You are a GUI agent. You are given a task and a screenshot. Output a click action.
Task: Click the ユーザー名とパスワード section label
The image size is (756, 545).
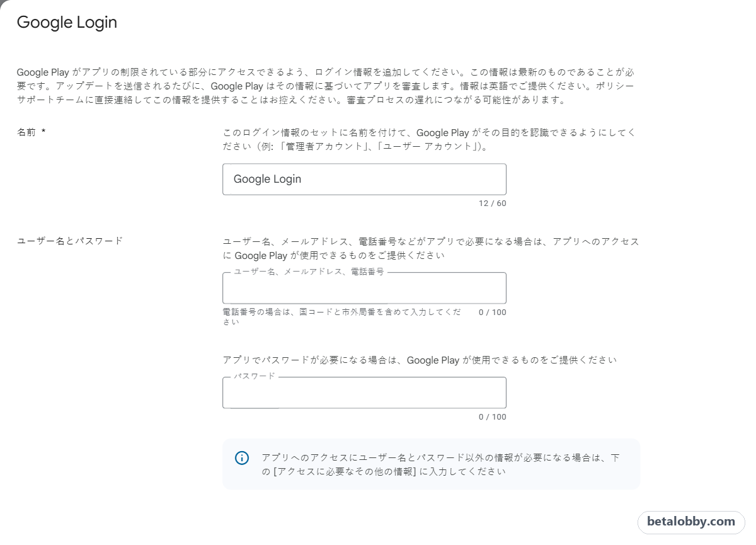[70, 241]
